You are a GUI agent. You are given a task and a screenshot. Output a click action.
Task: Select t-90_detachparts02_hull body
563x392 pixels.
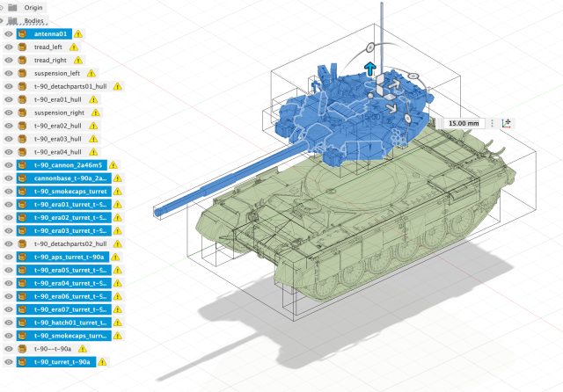(x=70, y=243)
